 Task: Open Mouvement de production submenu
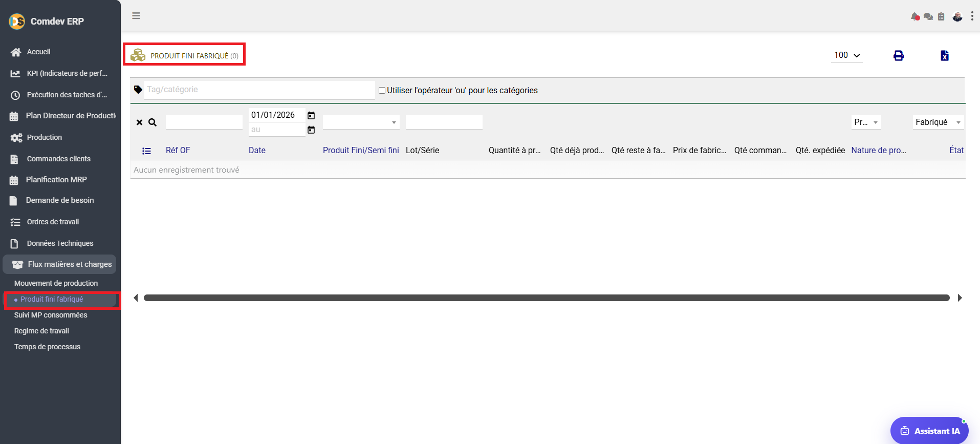[56, 283]
